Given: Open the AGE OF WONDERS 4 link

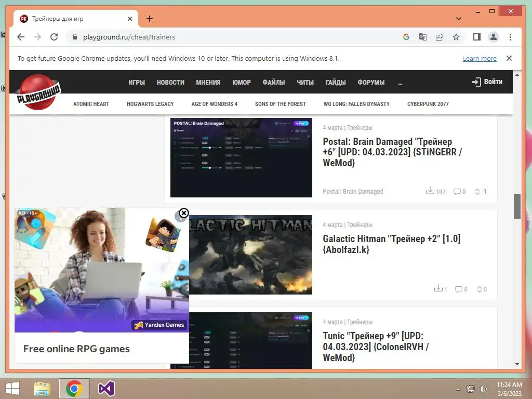Looking at the screenshot, I should [x=214, y=104].
